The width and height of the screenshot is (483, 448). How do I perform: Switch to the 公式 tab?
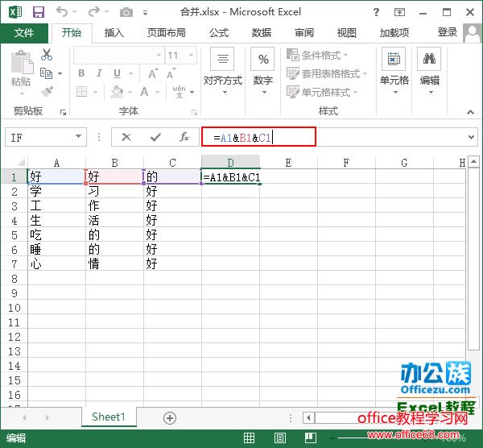point(219,33)
